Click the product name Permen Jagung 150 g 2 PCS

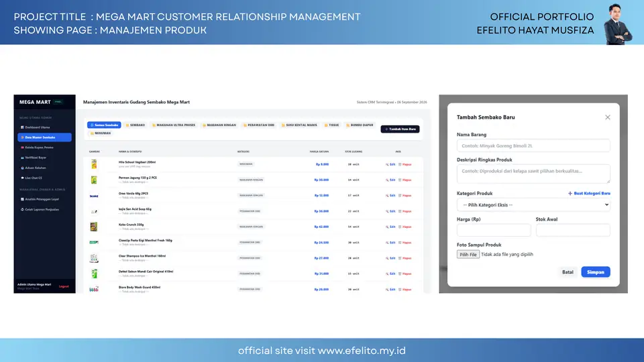point(138,178)
